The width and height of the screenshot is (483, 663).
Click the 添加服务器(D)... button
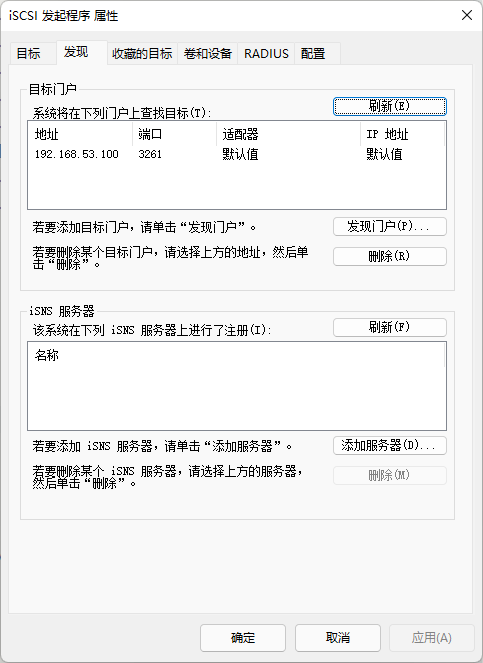(390, 445)
